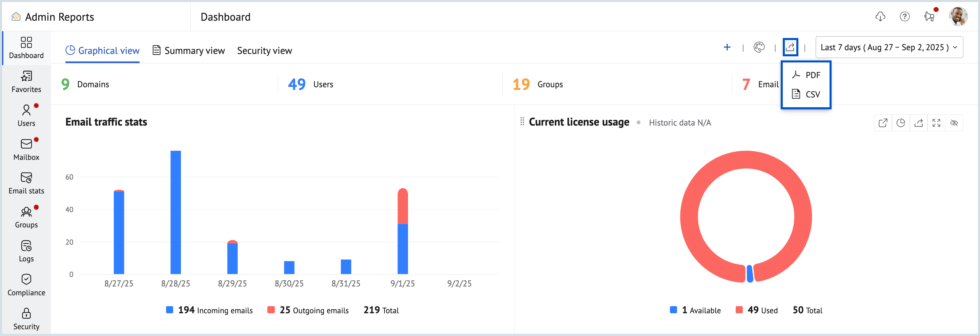Screen dimensions: 980x336
Task: Click the cloud download icon in the header
Action: click(x=880, y=17)
